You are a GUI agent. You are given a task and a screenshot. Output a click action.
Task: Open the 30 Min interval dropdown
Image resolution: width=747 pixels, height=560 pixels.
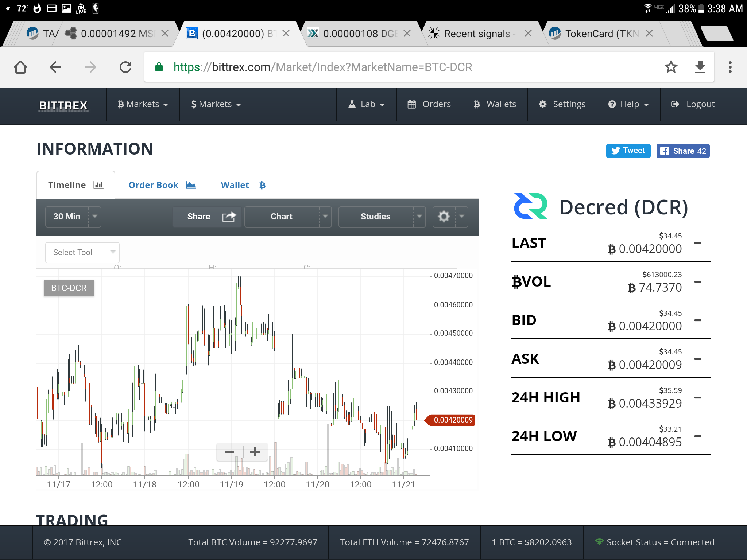[x=73, y=217]
